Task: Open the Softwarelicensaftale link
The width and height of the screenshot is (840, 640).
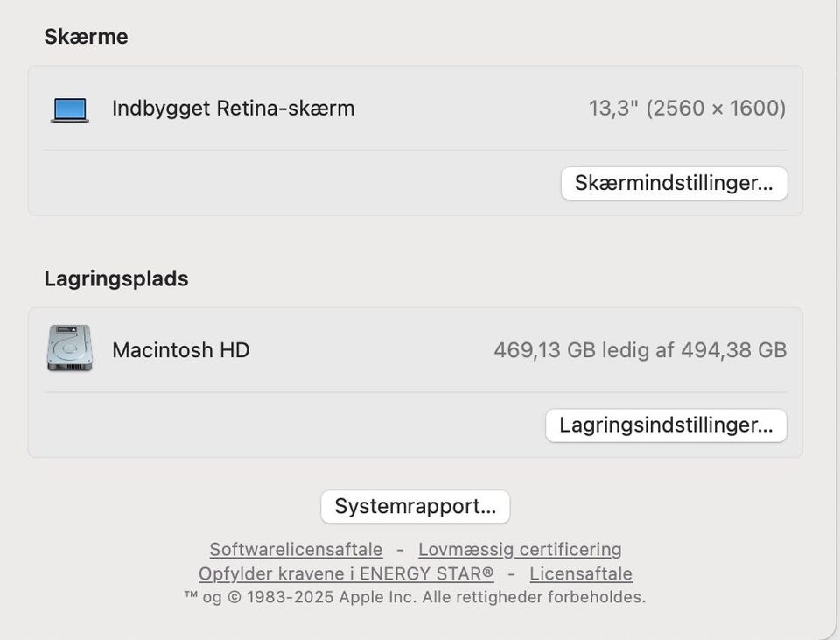Action: pyautogui.click(x=296, y=550)
